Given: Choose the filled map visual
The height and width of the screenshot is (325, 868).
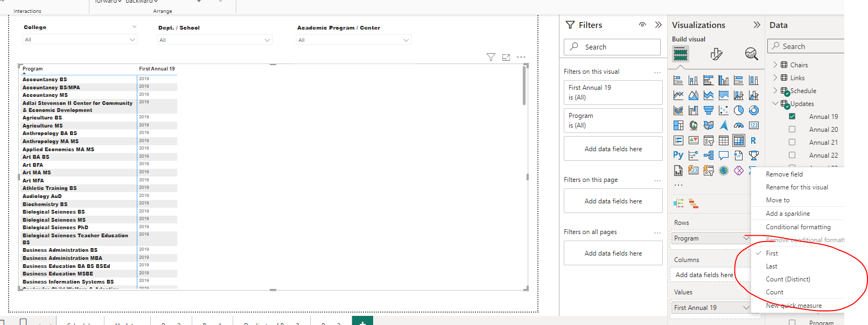Looking at the screenshot, I should point(709,125).
